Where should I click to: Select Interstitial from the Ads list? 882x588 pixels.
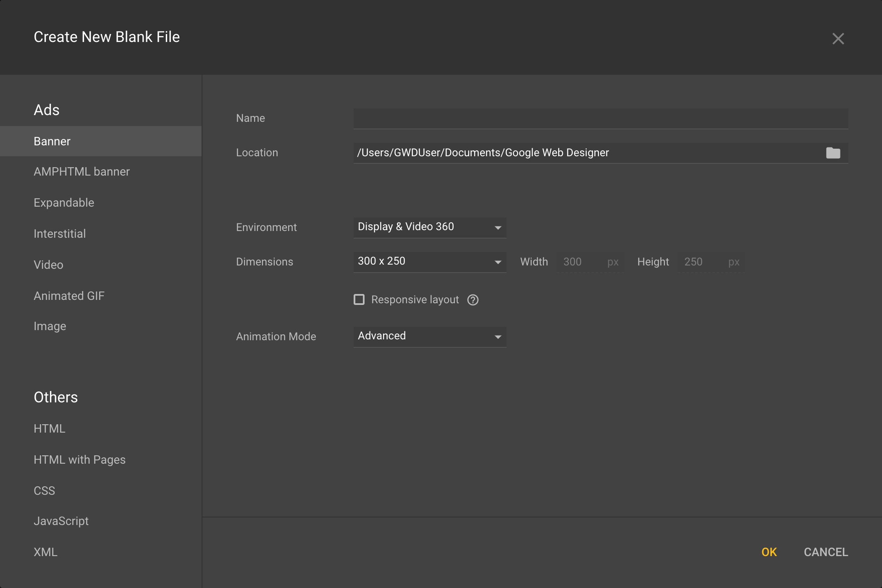coord(60,234)
